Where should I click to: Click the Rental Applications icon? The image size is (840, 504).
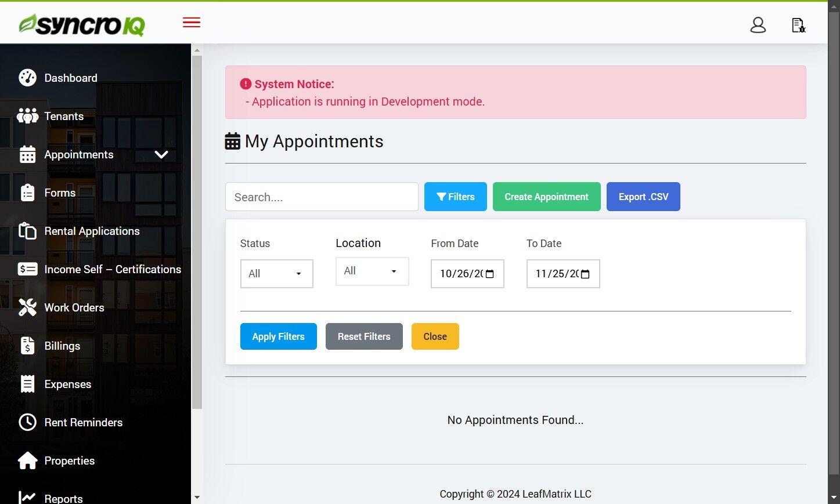point(27,231)
